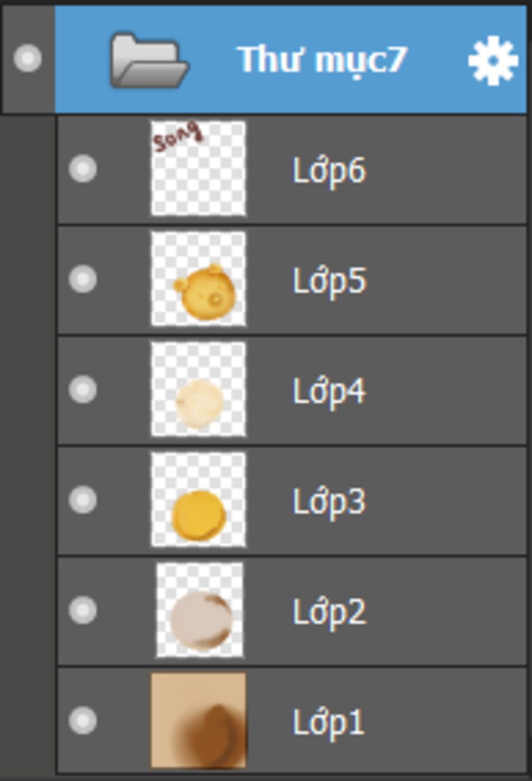Select Lớp2 beige circle thumbnail
The height and width of the screenshot is (781, 532).
[200, 610]
